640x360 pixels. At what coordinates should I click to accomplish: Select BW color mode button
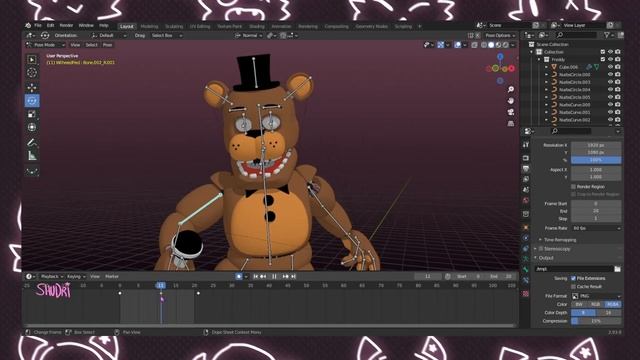[x=579, y=304]
